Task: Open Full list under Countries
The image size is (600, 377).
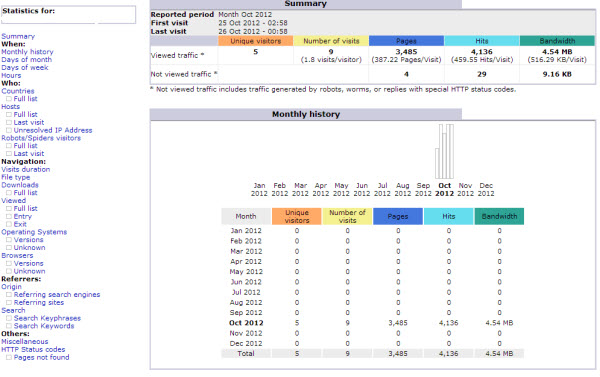Action: pyautogui.click(x=26, y=99)
